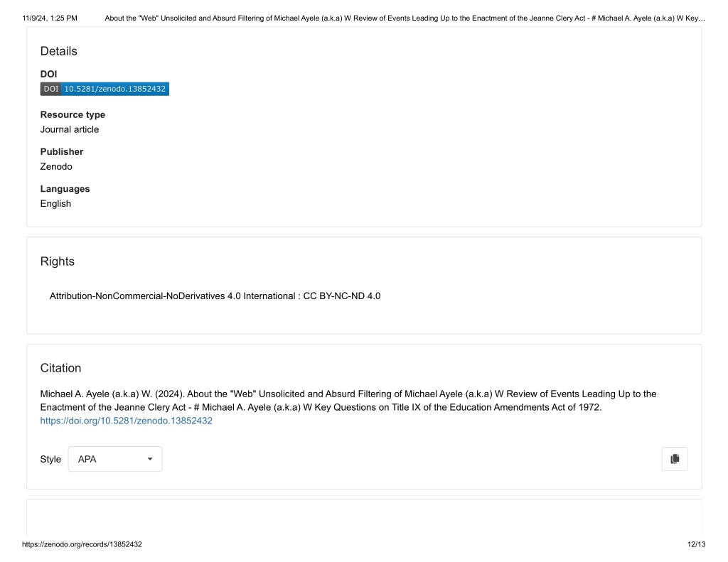The width and height of the screenshot is (728, 562).
Task: Click the date and time stamp in header
Action: tap(50, 18)
